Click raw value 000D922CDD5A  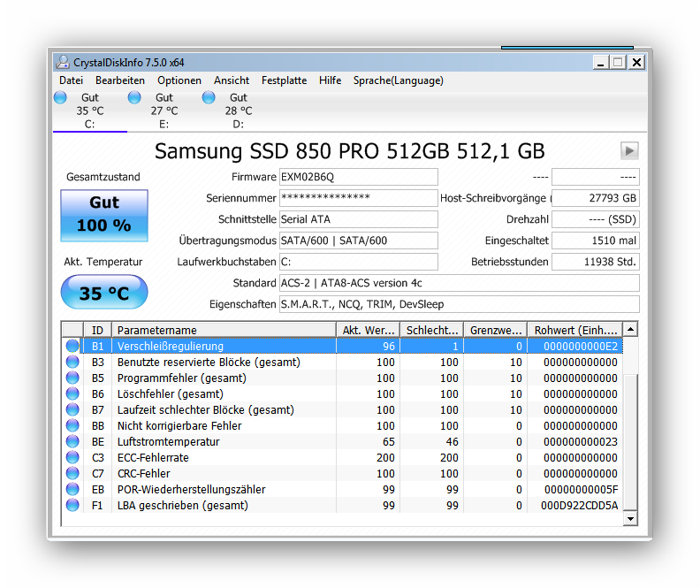click(580, 506)
